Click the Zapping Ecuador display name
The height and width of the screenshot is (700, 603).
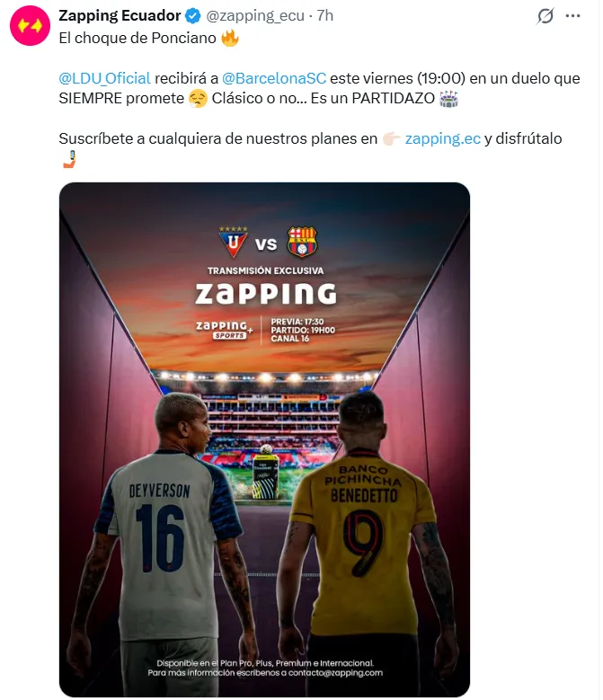click(120, 15)
